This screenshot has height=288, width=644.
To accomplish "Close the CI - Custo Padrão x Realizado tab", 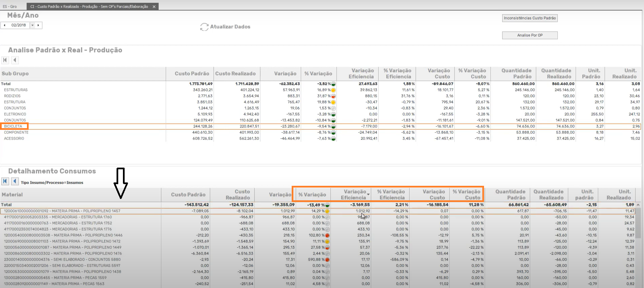I will [x=154, y=7].
